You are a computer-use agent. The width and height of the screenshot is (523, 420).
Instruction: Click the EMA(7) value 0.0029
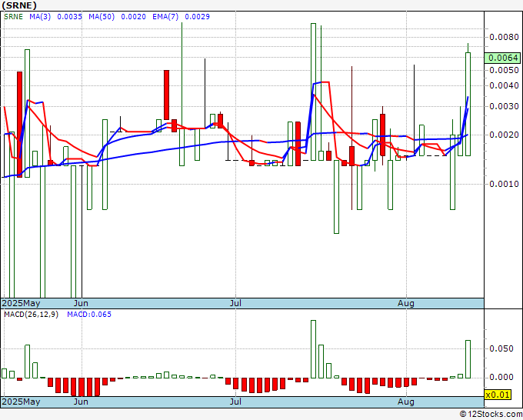pos(197,17)
